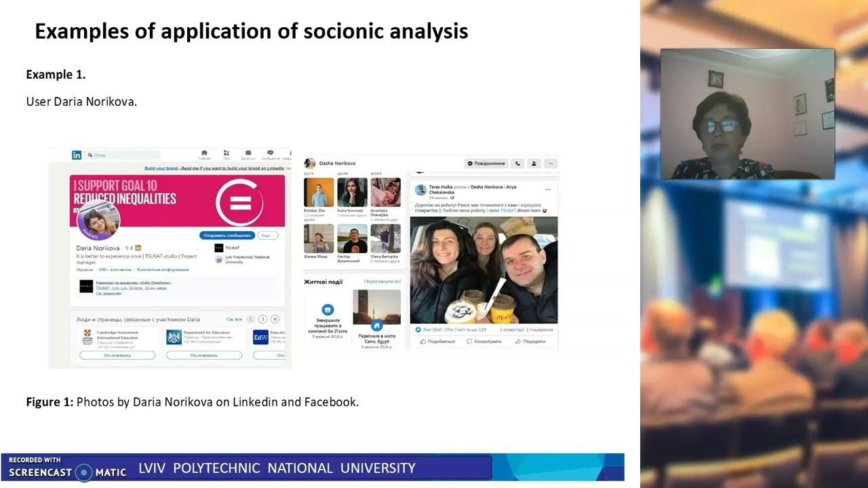868x488 pixels.
Task: Click the '500+ контактов' link
Action: pos(116,270)
